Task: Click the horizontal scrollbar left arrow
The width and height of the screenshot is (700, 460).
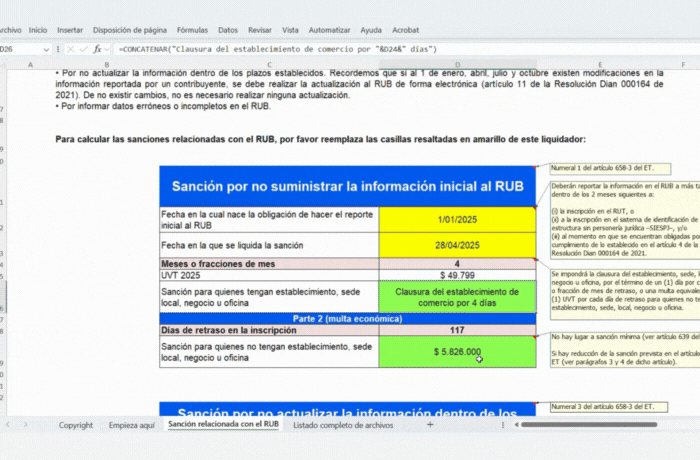Action: tap(517, 425)
